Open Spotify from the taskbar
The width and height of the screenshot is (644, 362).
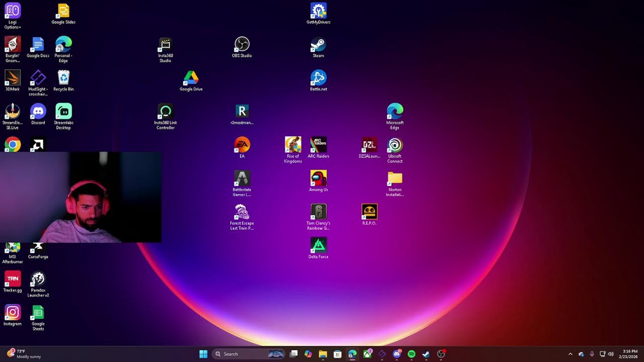click(x=412, y=354)
